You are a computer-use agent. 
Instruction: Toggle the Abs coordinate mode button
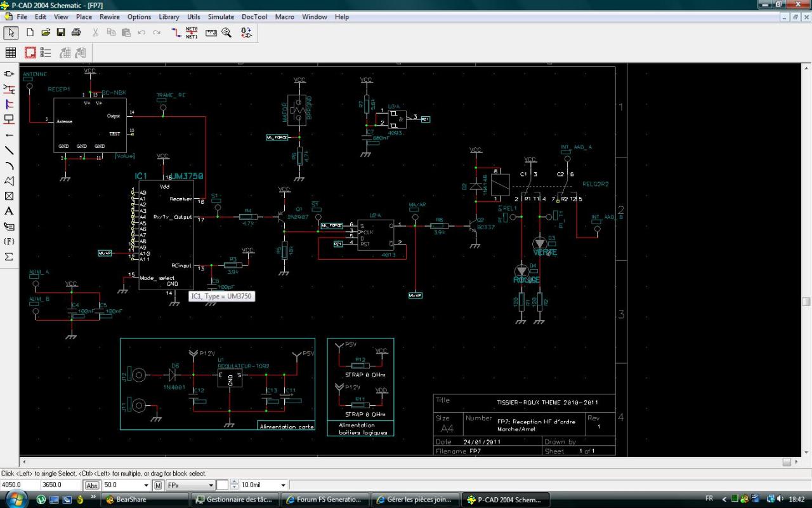pyautogui.click(x=92, y=486)
